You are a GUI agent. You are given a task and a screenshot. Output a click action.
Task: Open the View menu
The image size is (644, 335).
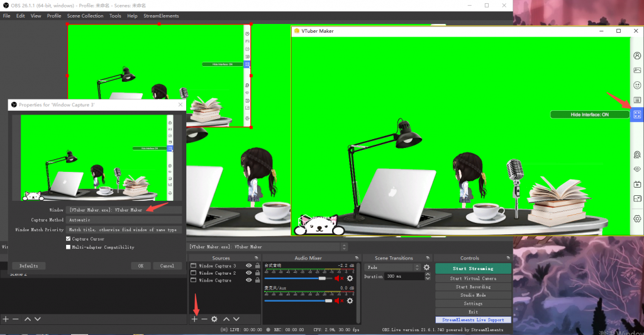pos(36,16)
